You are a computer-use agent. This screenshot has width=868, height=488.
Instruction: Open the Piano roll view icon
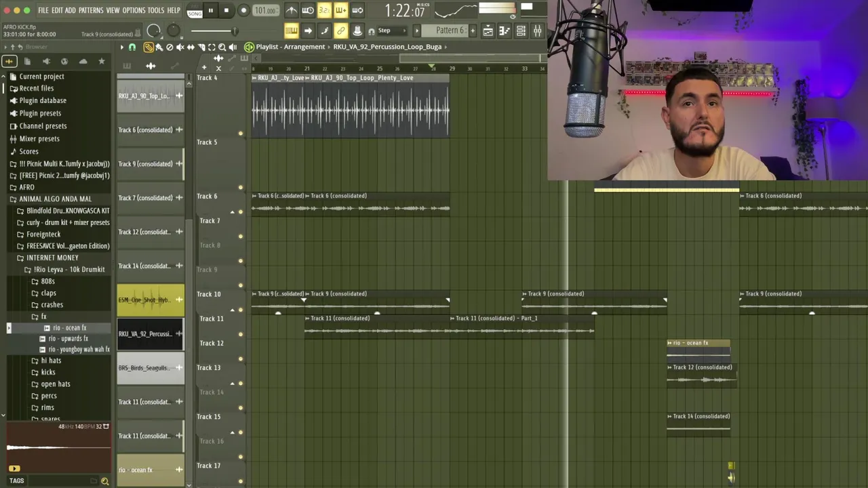point(505,30)
